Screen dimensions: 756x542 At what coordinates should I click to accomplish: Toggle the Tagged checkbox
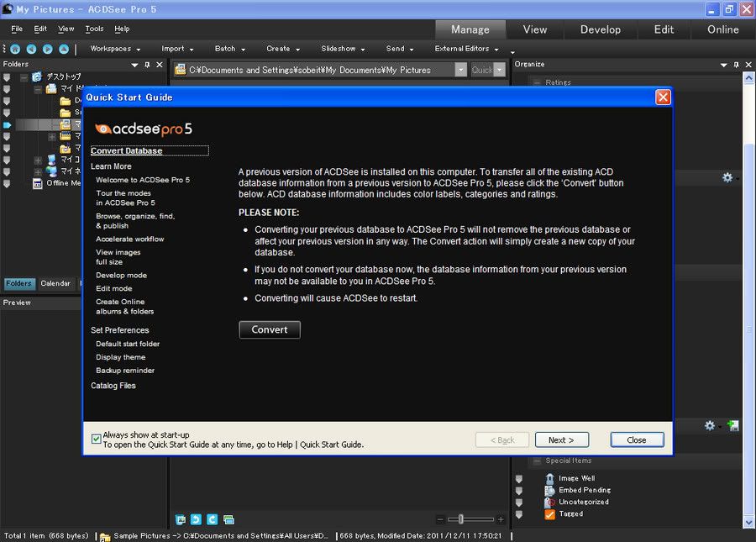click(x=549, y=514)
